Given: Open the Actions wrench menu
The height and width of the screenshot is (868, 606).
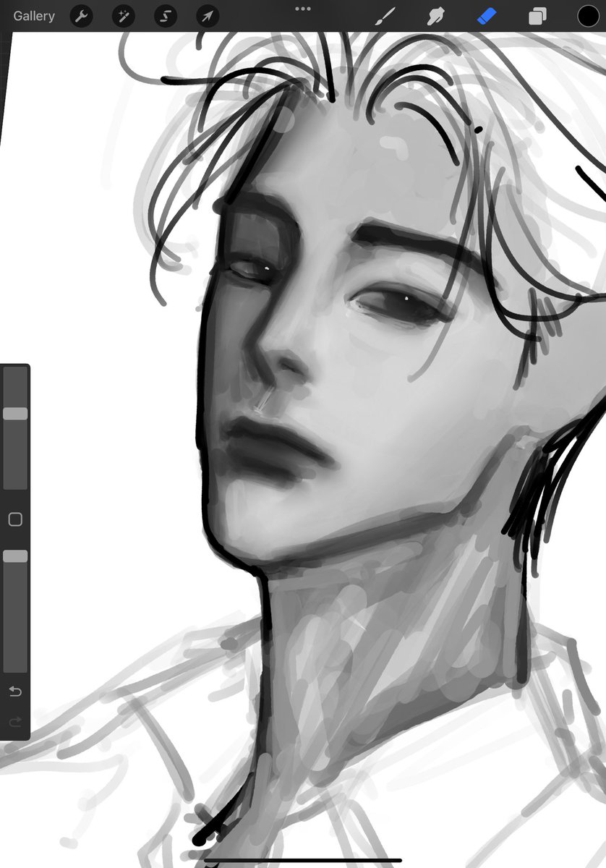Looking at the screenshot, I should click(81, 16).
